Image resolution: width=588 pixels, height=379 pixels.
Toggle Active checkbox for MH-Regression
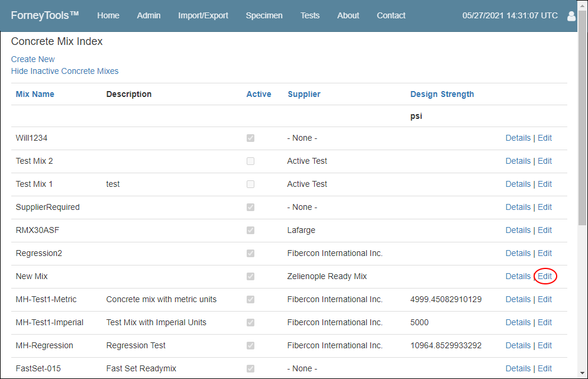click(250, 346)
